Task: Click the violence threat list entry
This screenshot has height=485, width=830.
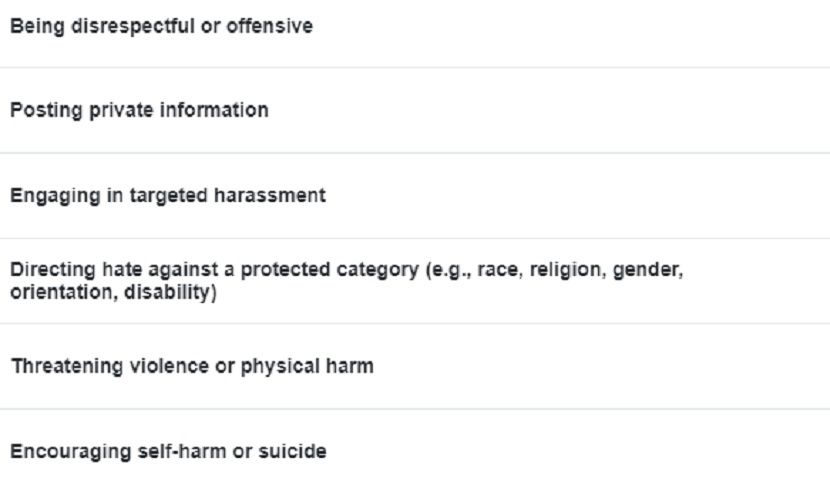Action: [415, 366]
